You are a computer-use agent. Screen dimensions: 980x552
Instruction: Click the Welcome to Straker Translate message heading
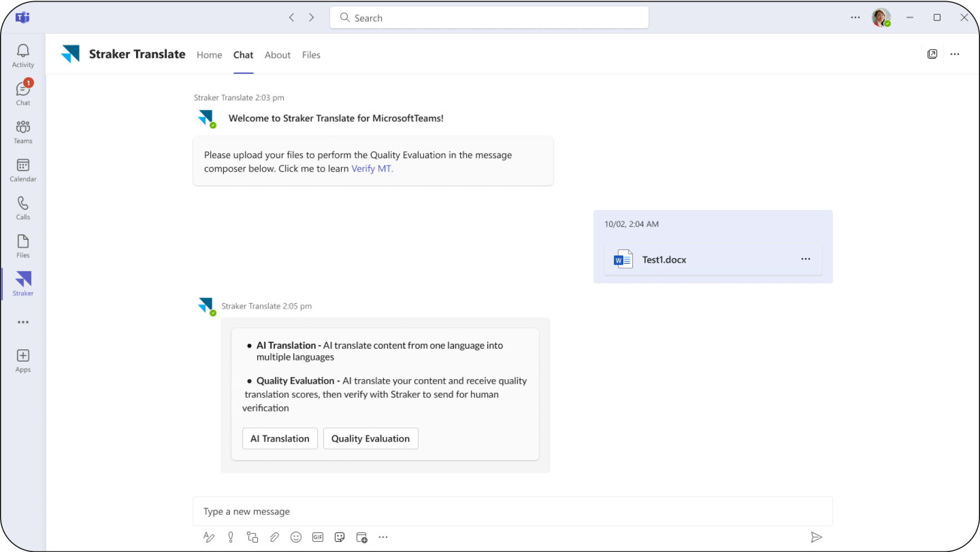click(336, 118)
